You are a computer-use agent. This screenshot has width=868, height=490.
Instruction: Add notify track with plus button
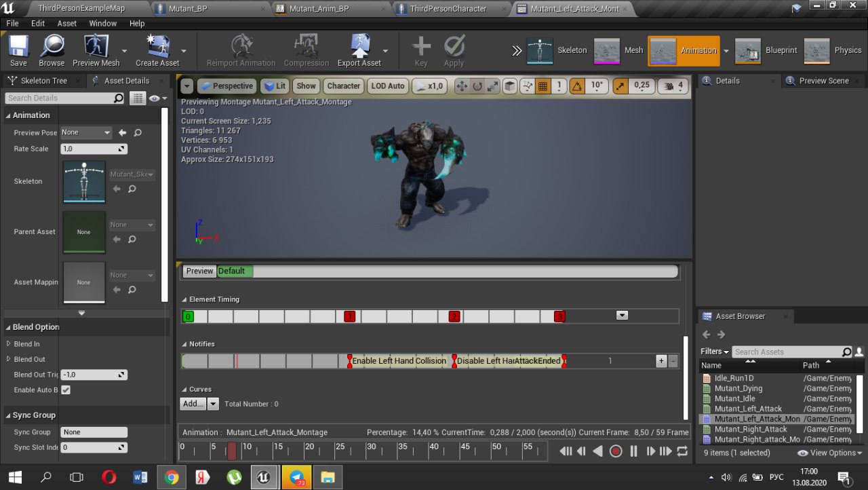coord(661,361)
